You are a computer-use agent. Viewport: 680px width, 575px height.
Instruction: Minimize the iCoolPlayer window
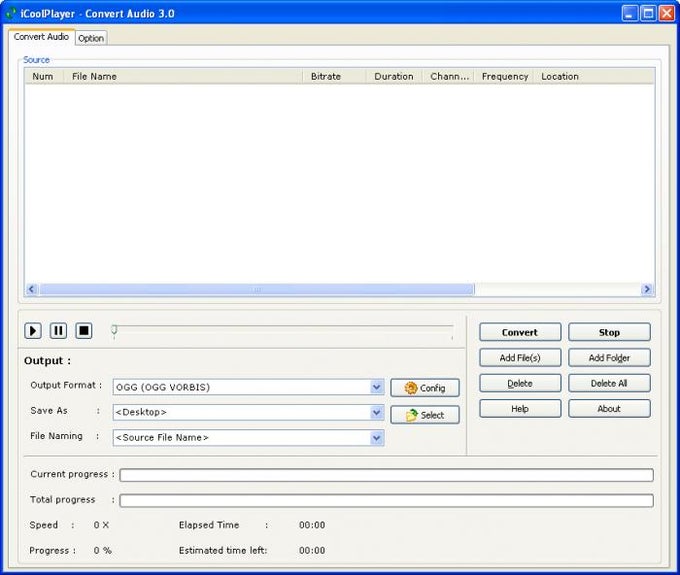point(630,13)
